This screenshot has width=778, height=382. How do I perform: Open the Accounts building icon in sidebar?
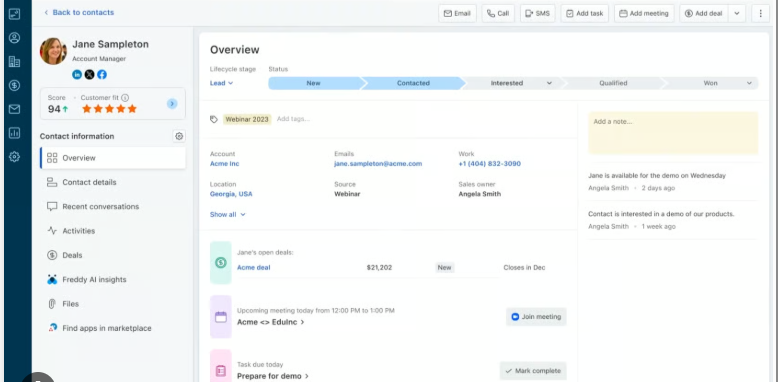tap(14, 62)
